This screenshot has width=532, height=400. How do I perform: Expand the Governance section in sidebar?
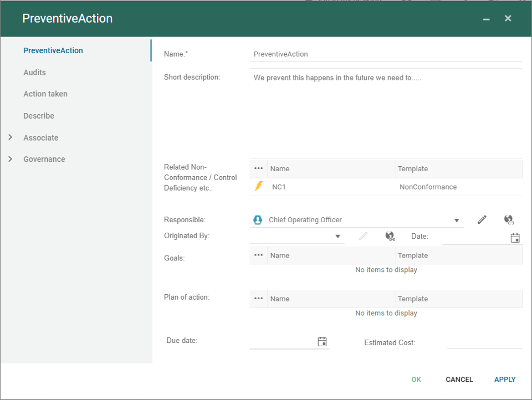(x=10, y=159)
